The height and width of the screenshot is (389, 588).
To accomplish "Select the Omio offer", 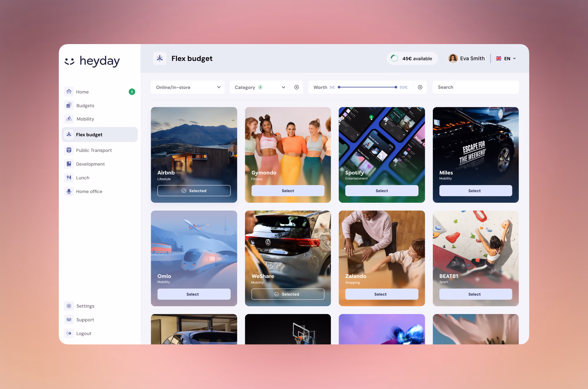I will coord(194,294).
